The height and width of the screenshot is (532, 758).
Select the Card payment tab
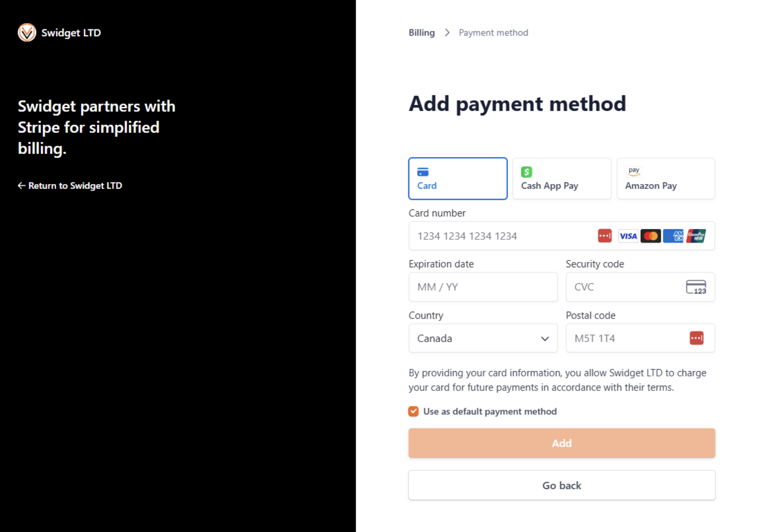(458, 179)
